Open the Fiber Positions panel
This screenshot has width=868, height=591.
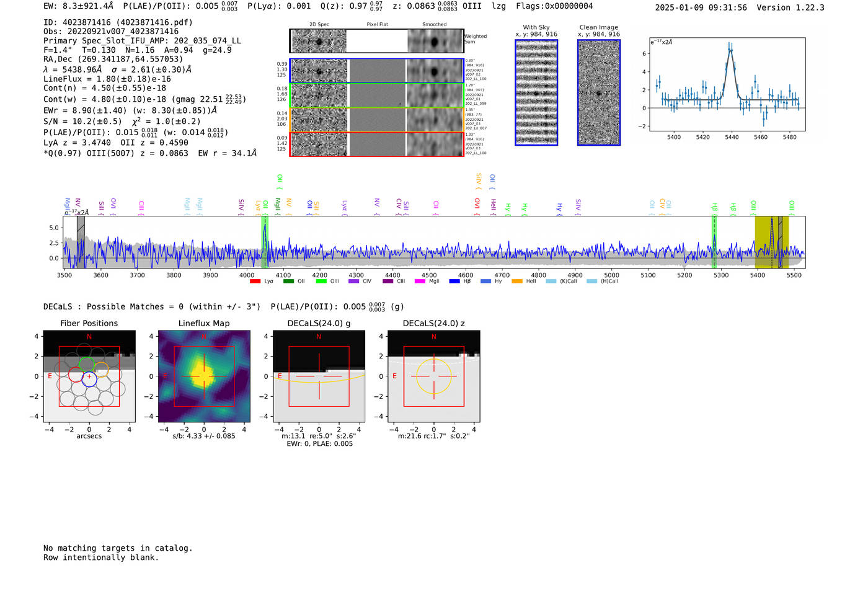[x=89, y=377]
